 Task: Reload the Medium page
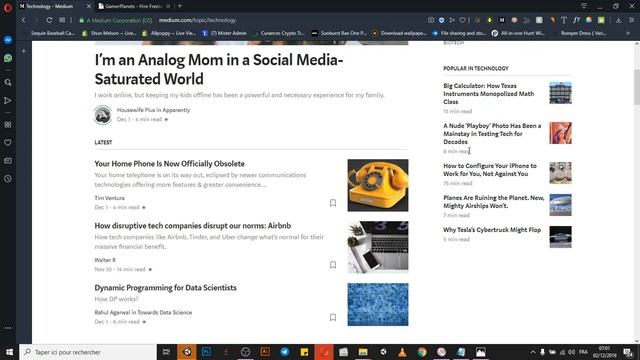tap(49, 20)
